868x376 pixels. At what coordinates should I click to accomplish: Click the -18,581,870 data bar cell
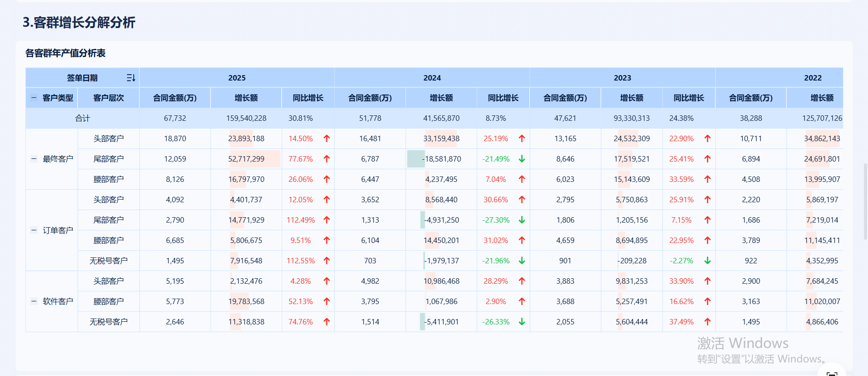click(x=441, y=159)
